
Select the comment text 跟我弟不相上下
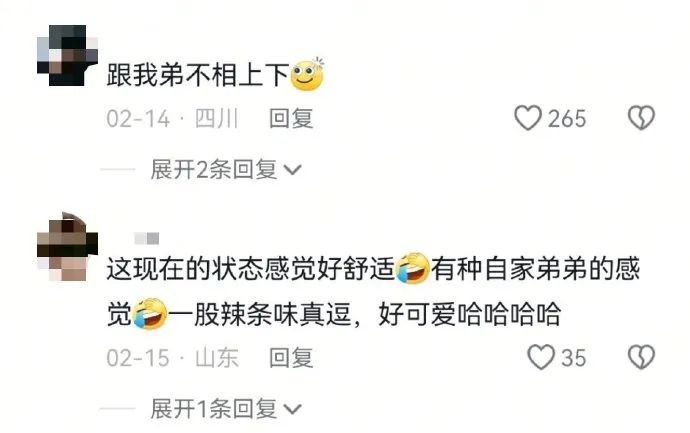[198, 75]
